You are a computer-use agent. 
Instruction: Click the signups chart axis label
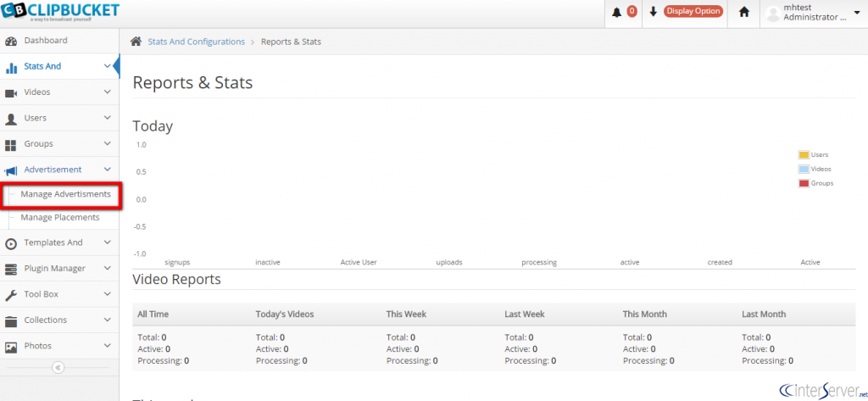click(177, 263)
